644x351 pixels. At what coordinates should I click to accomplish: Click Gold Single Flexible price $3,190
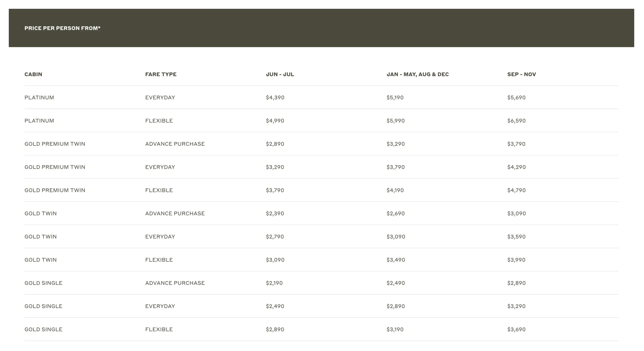[x=395, y=329]
